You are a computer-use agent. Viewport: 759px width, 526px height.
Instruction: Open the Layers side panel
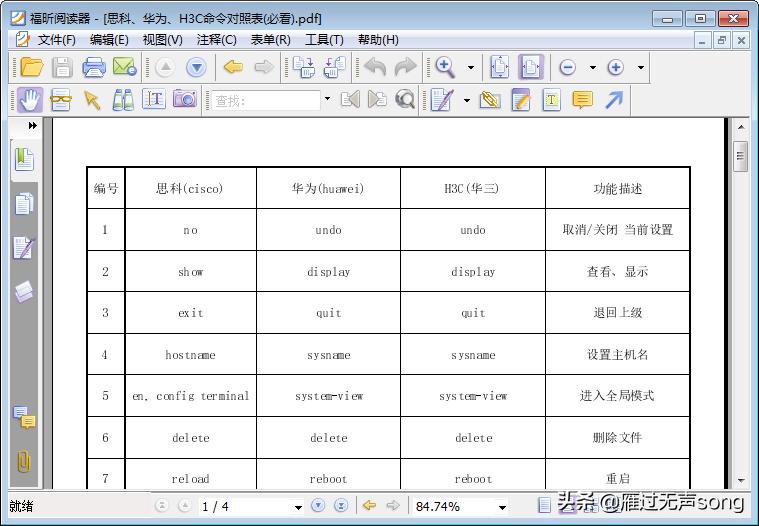[x=24, y=292]
